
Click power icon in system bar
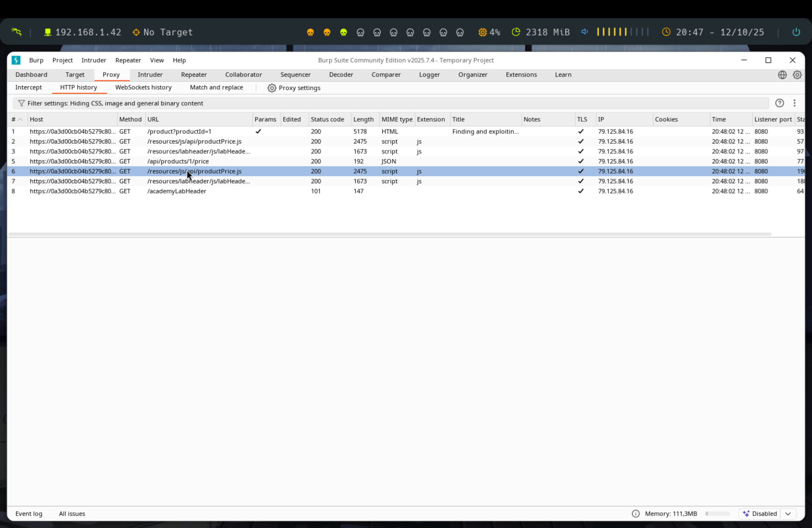coord(796,32)
